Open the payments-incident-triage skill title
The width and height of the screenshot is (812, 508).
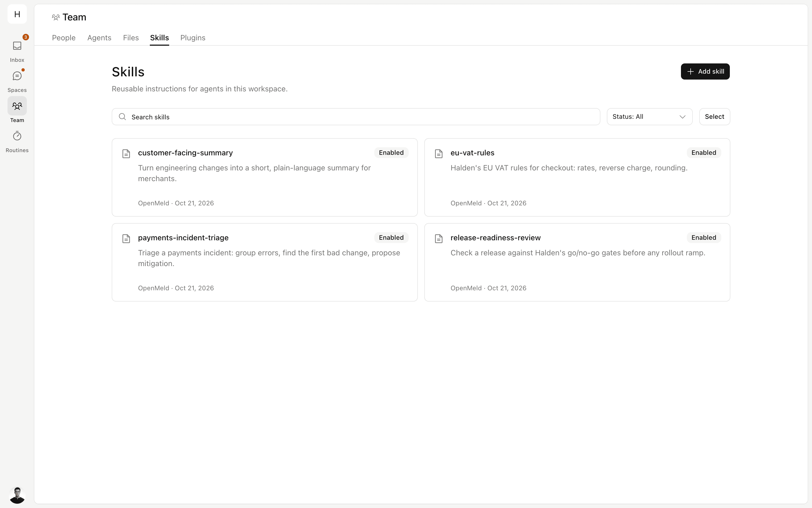point(183,238)
